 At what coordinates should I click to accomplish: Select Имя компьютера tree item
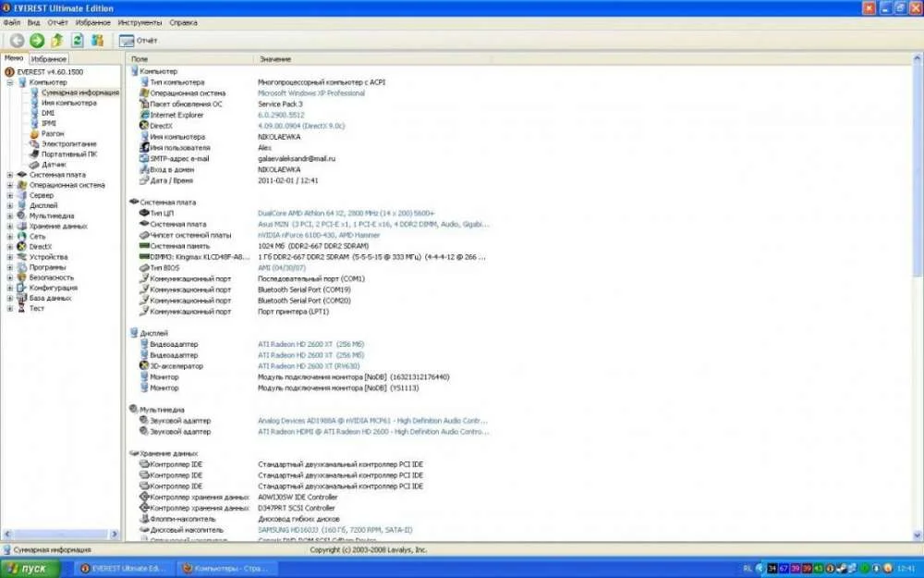pos(69,103)
